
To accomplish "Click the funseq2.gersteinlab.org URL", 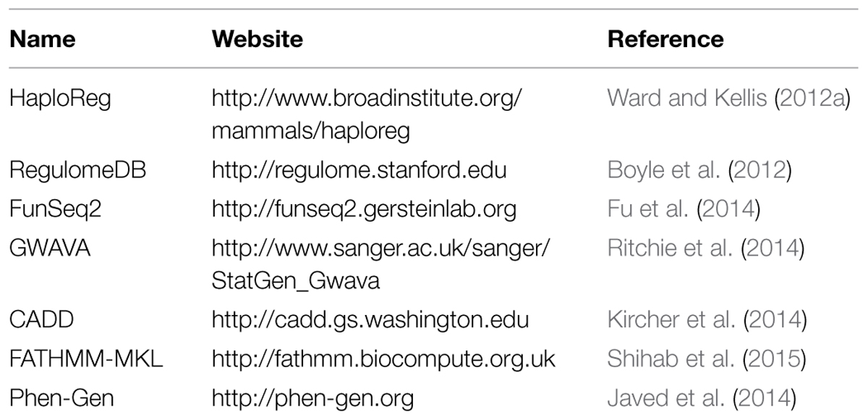I will tap(364, 210).
